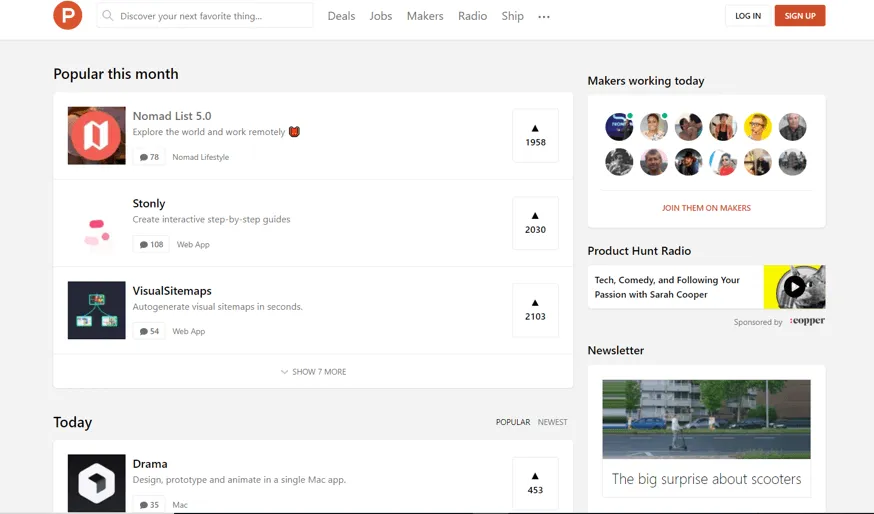Open the scooters newsletter thumbnail
The width and height of the screenshot is (874, 514).
coord(706,419)
